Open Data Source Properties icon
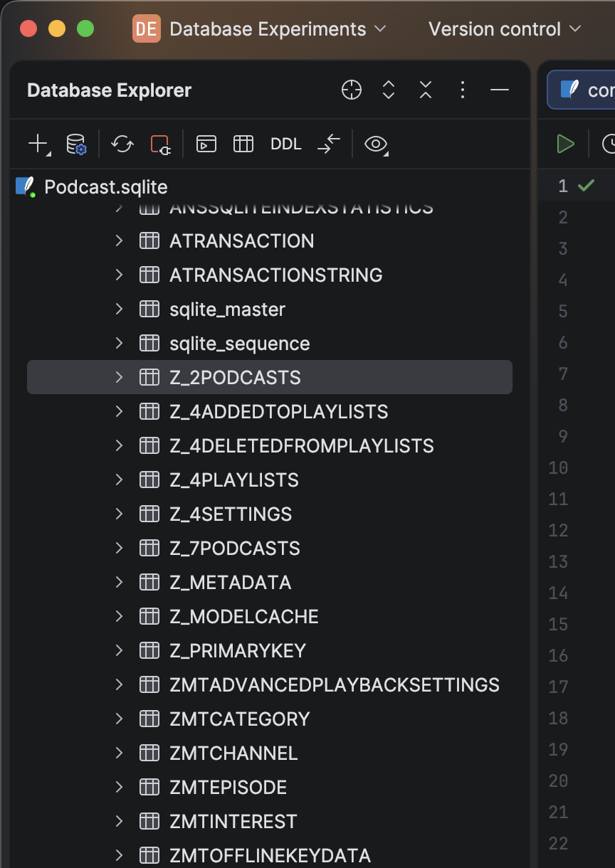The image size is (615, 868). (x=76, y=144)
